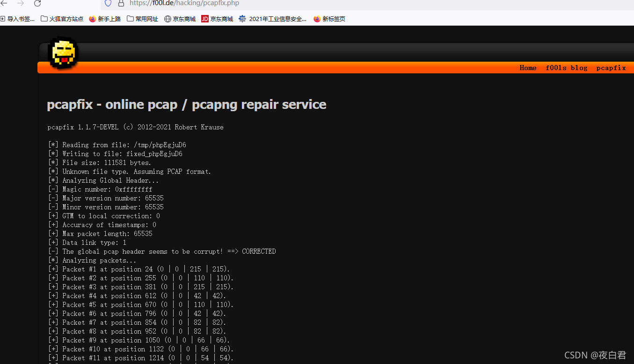Click the 'Accuracy of timestamps: 0' line

point(102,225)
